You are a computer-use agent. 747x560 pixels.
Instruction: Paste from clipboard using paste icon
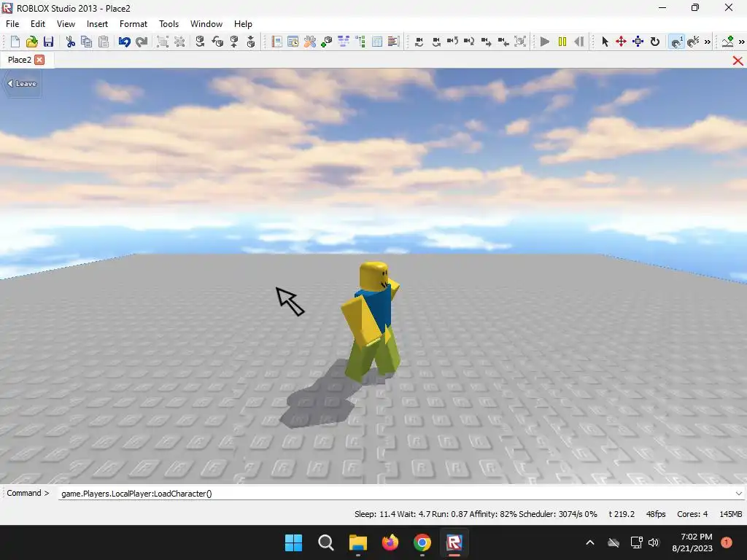coord(104,42)
